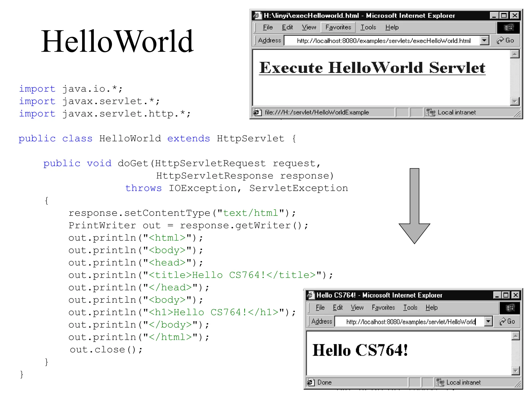Maximize the Hello CS764 browser window
The width and height of the screenshot is (532, 399).
pos(506,295)
